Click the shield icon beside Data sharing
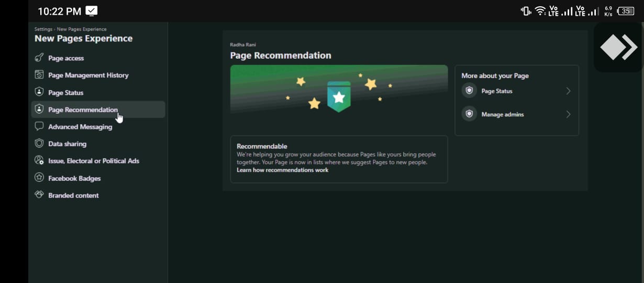644x283 pixels. [x=39, y=143]
